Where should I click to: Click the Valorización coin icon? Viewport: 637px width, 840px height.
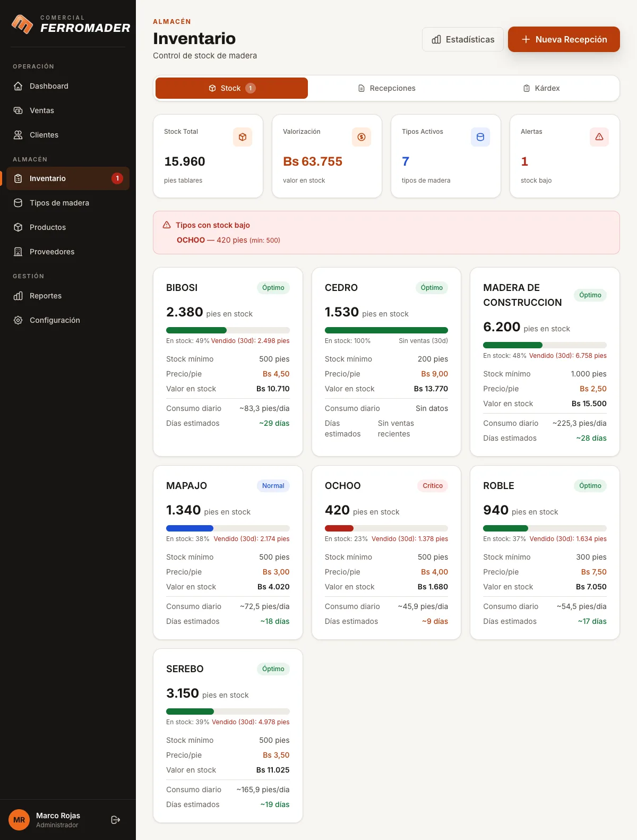(x=361, y=137)
